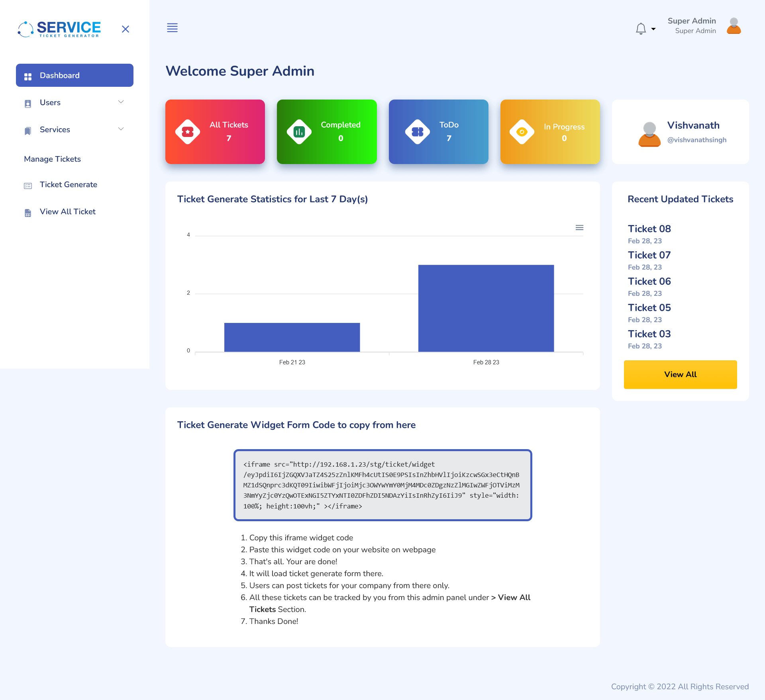Click the Service Ticket Generator logo
765x700 pixels.
[x=59, y=29]
